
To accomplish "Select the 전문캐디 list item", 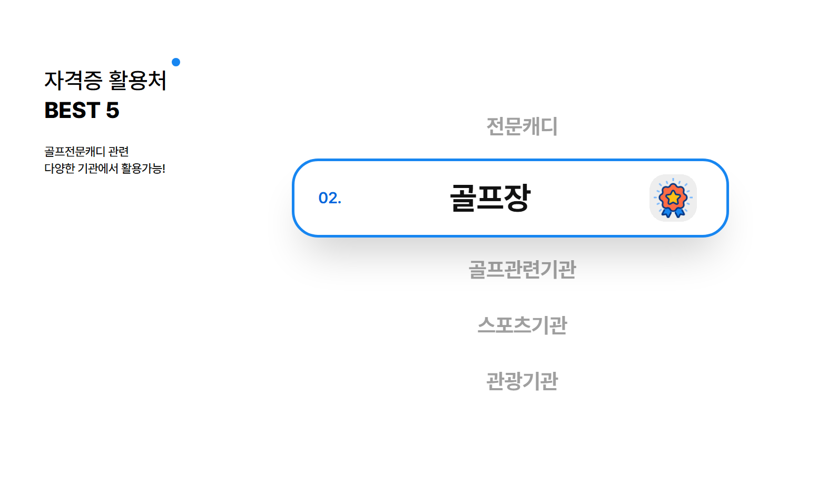I will coord(522,126).
